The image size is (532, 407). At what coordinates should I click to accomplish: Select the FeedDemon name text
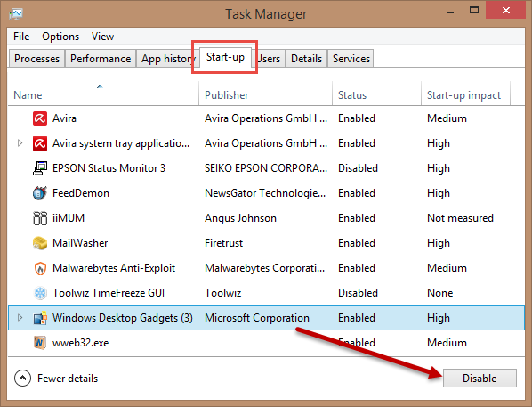point(81,193)
